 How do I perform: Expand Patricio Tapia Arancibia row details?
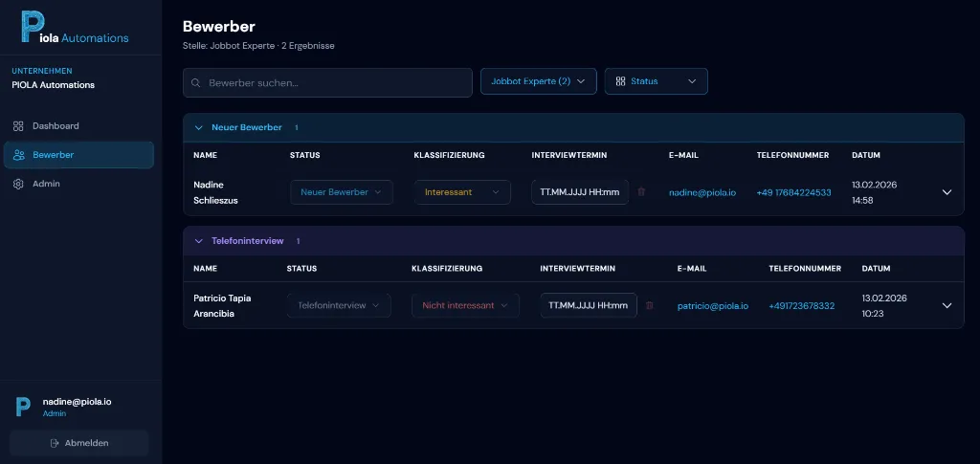(x=947, y=306)
